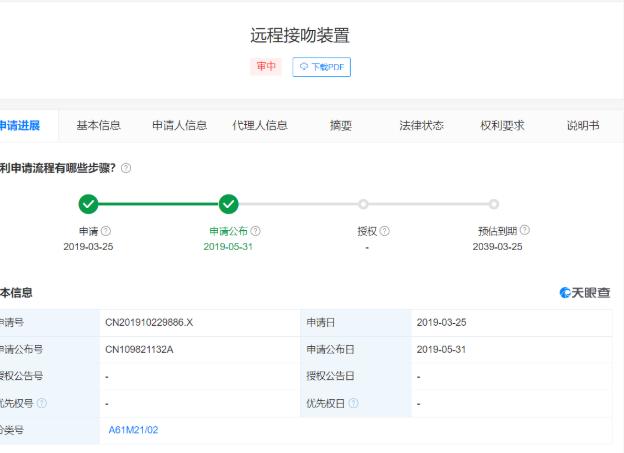Open the 申请人信息 tab
Image resolution: width=624 pixels, height=453 pixels.
tap(179, 125)
